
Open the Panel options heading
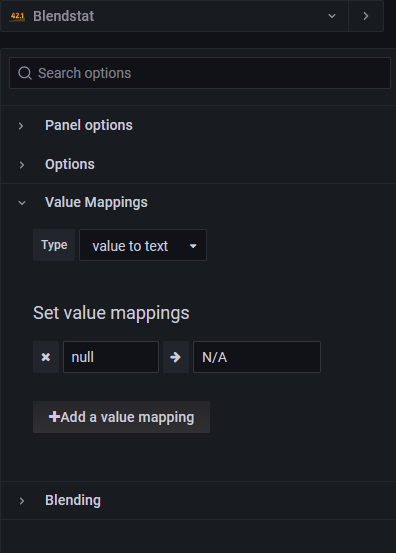[89, 125]
